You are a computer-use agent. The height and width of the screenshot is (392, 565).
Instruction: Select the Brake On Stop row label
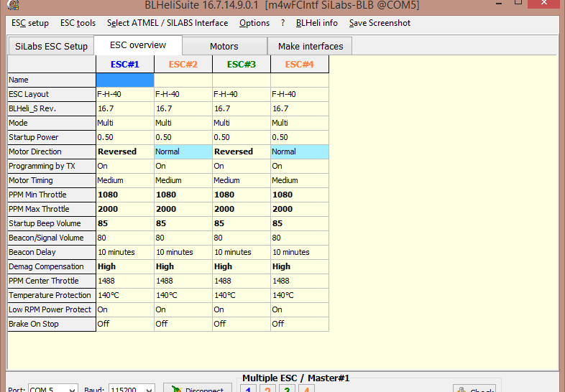(52, 324)
